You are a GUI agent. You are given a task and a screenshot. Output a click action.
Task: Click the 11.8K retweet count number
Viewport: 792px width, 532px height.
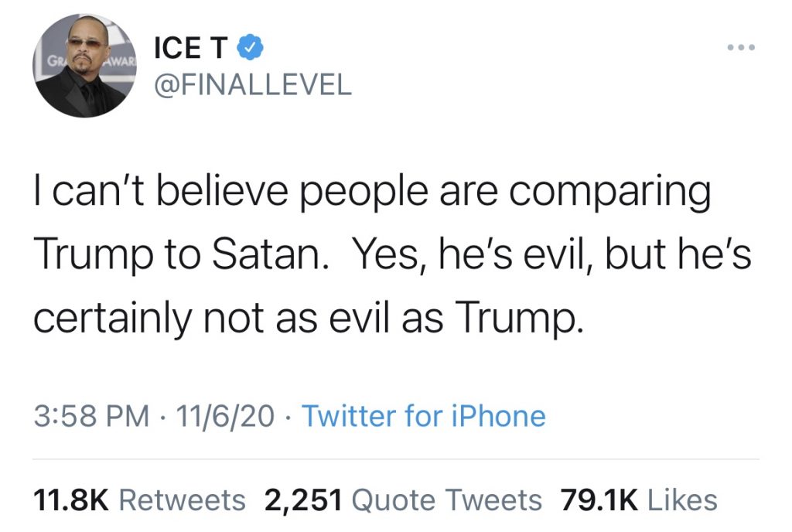(71, 501)
